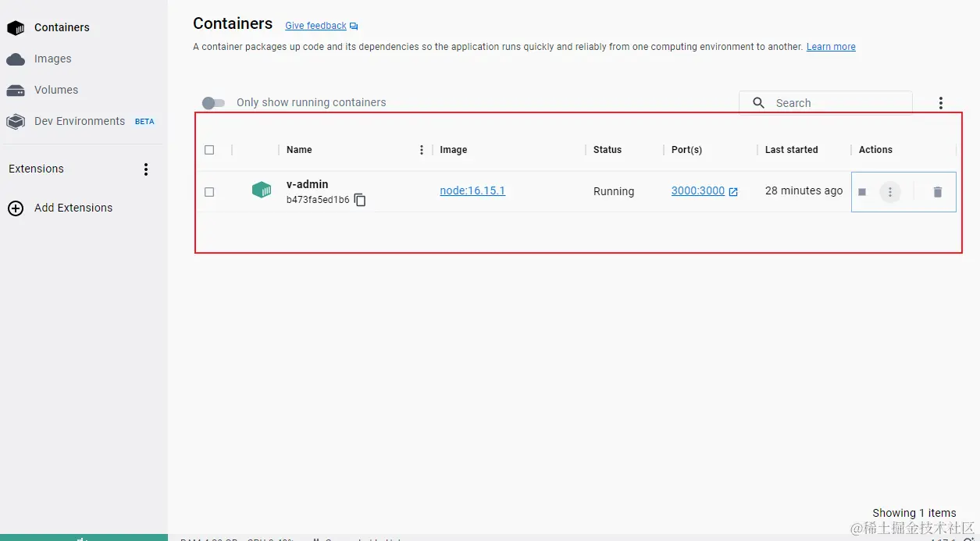This screenshot has height=541, width=980.
Task: Open the Extensions three-dot menu
Action: pos(146,169)
